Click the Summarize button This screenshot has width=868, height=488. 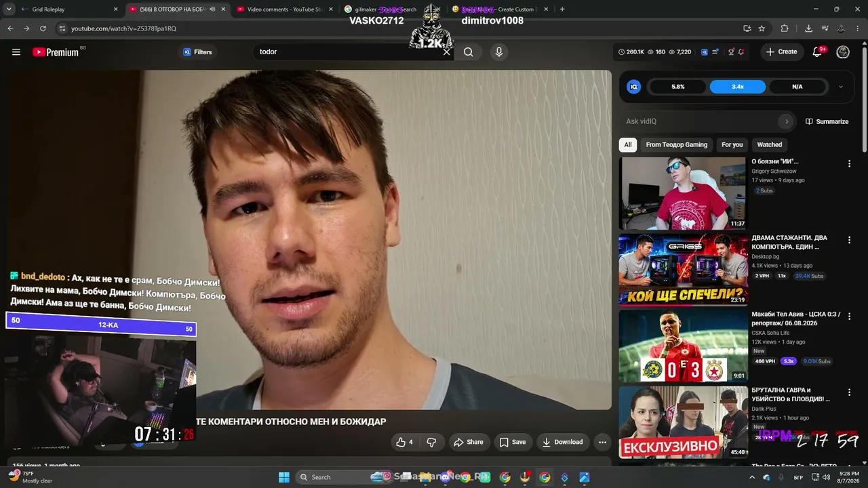(x=827, y=121)
